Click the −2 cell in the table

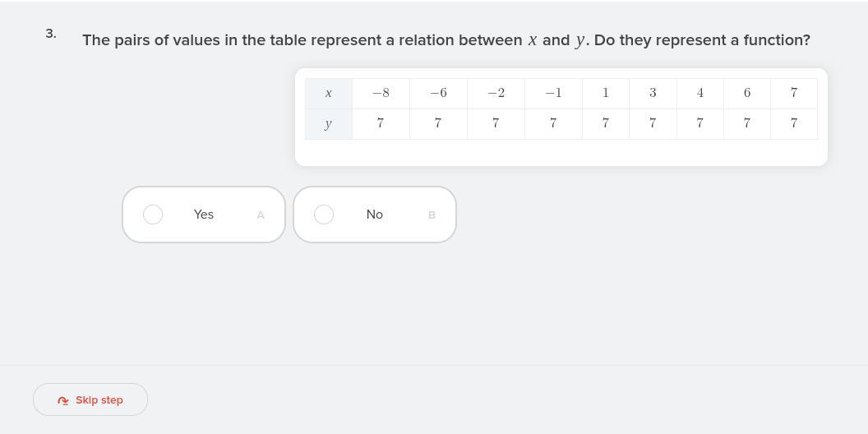pos(496,94)
